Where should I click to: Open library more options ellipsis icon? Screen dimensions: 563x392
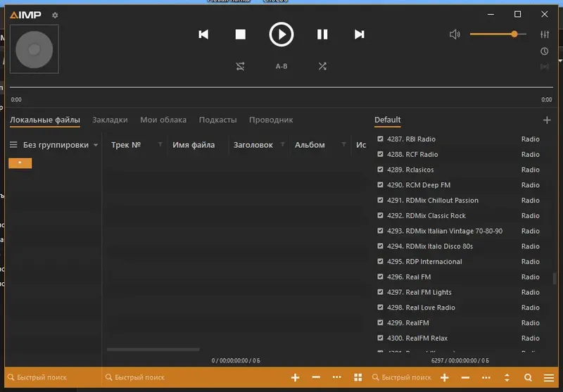coord(337,377)
